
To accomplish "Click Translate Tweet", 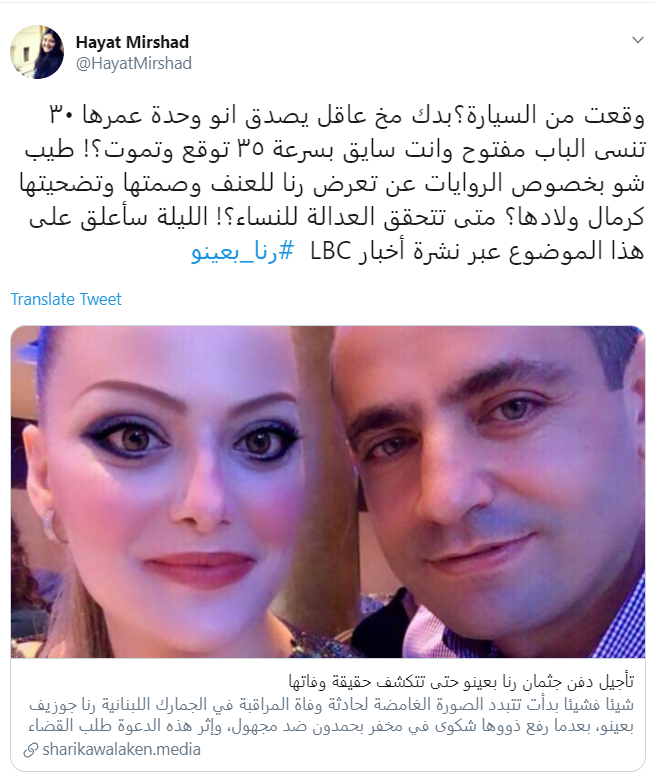I will (66, 299).
